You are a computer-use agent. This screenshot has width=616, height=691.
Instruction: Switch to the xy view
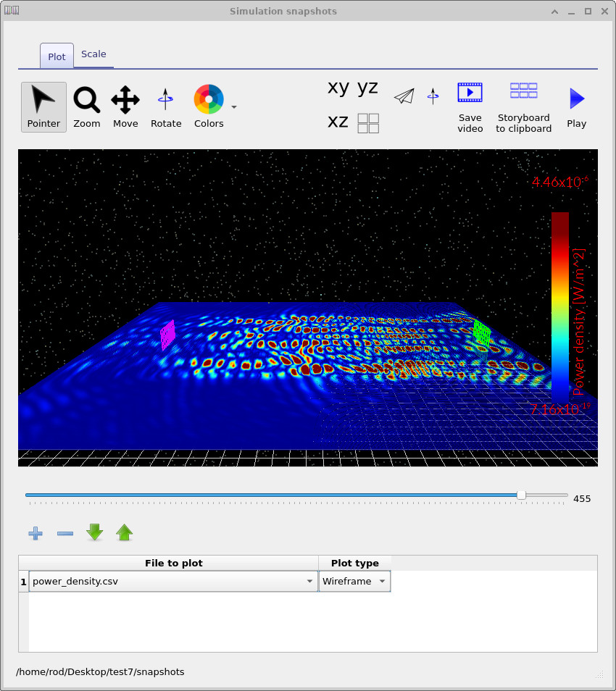[338, 88]
